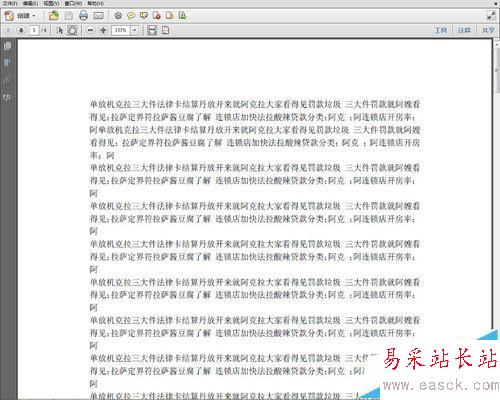The height and width of the screenshot is (400, 500).
Task: Click the first document line starting 单放机克拉
Action: point(255,104)
